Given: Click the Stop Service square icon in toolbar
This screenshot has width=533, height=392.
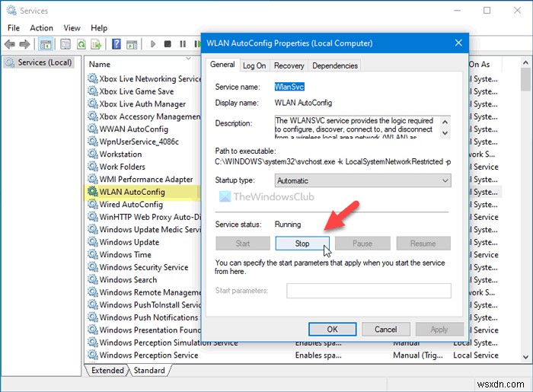Looking at the screenshot, I should click(168, 44).
